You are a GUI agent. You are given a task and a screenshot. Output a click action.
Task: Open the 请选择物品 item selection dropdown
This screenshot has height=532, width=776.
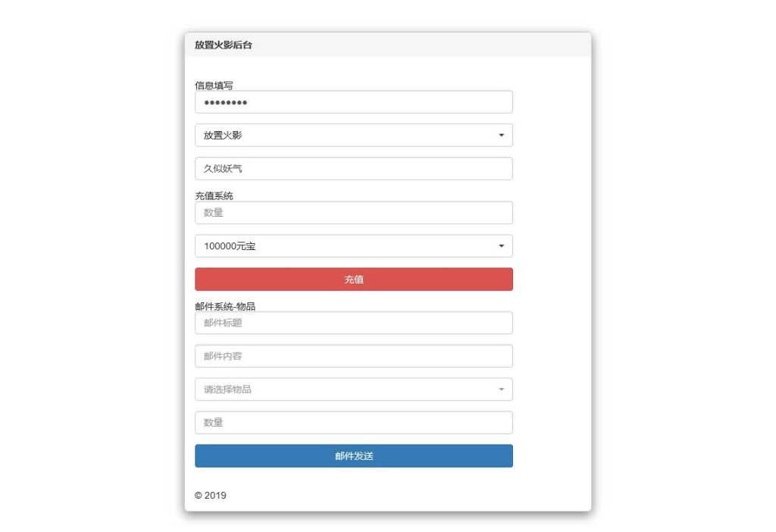coord(353,389)
